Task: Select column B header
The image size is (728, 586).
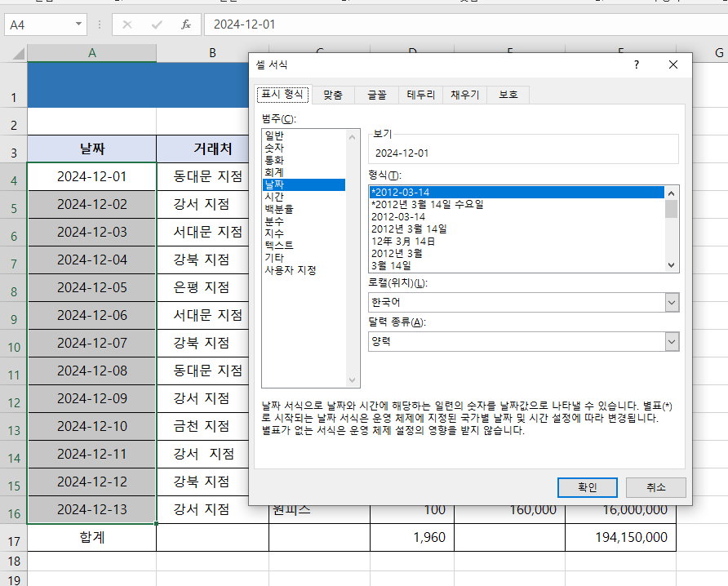Action: (x=213, y=53)
